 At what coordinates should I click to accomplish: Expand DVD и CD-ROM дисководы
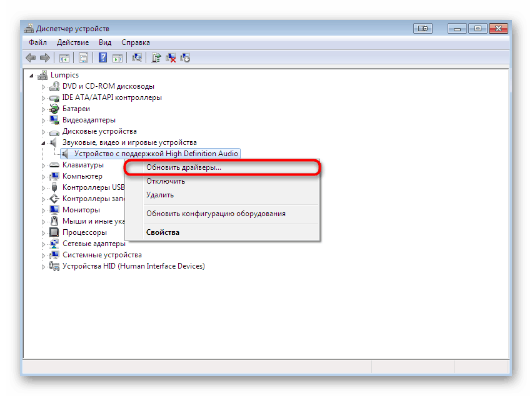click(x=43, y=87)
